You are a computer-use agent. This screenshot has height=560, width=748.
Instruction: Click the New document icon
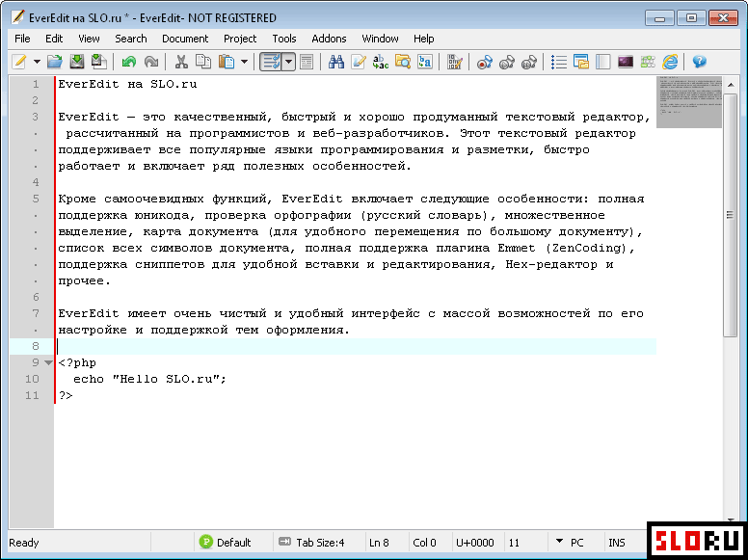[x=19, y=62]
